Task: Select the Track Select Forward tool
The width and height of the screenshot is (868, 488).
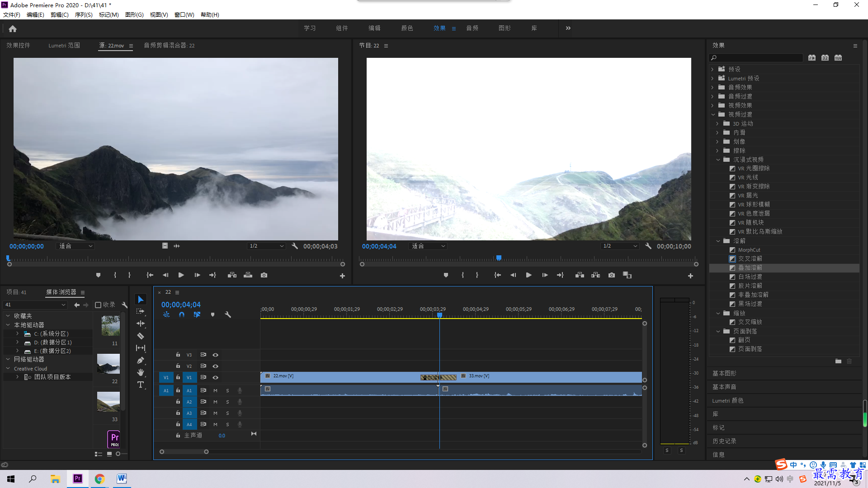Action: [141, 311]
